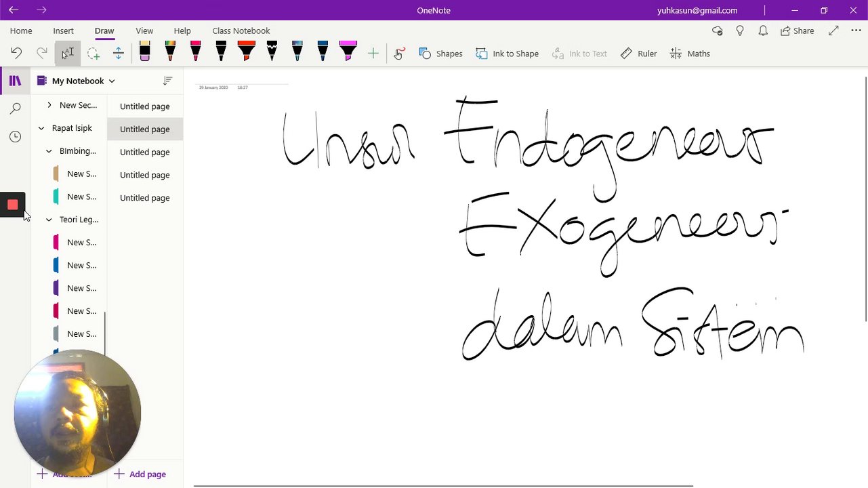868x488 pixels.
Task: Turn on Ink to Shape
Action: pos(507,54)
